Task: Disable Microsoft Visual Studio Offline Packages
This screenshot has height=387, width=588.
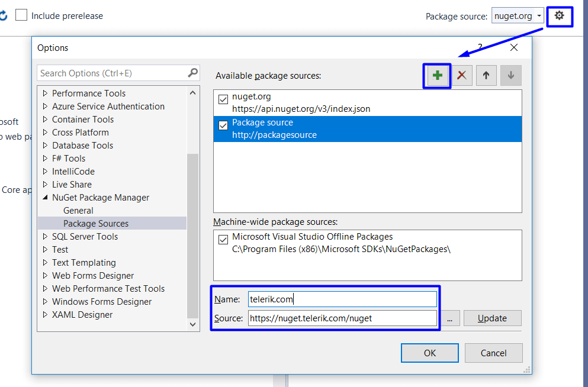Action: [223, 239]
